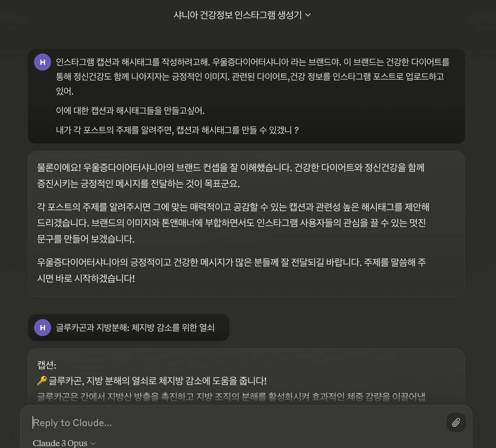Click the faded line starting 글루카곤은 간에서

click(231, 397)
